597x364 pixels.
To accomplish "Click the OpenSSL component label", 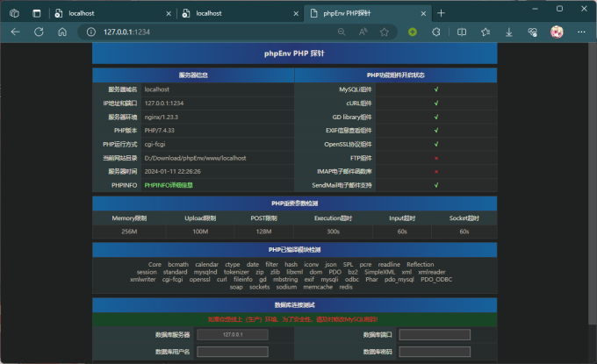I will pyautogui.click(x=348, y=144).
